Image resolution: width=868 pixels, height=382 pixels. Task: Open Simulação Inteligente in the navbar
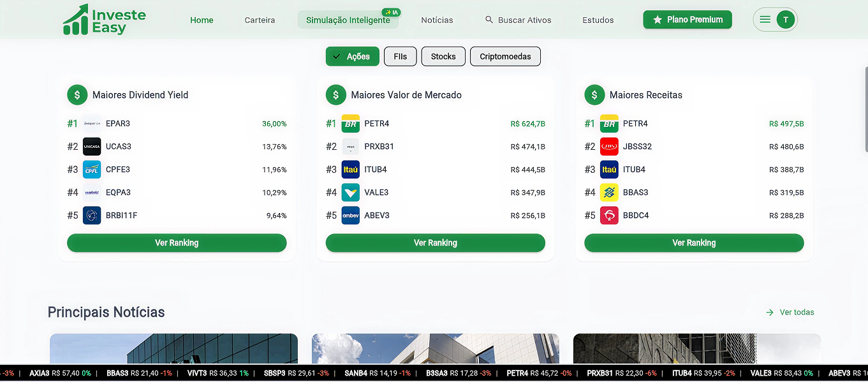348,20
